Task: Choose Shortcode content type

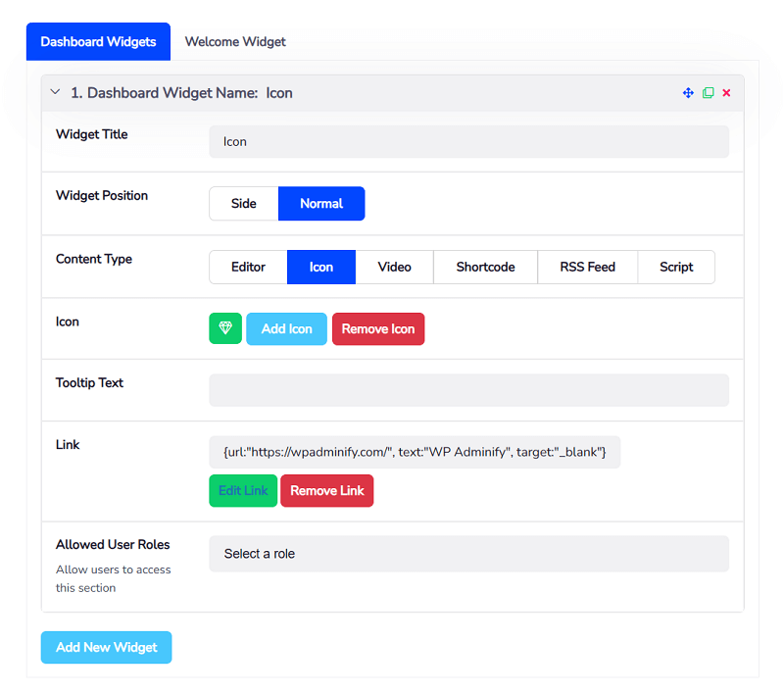Action: (485, 267)
